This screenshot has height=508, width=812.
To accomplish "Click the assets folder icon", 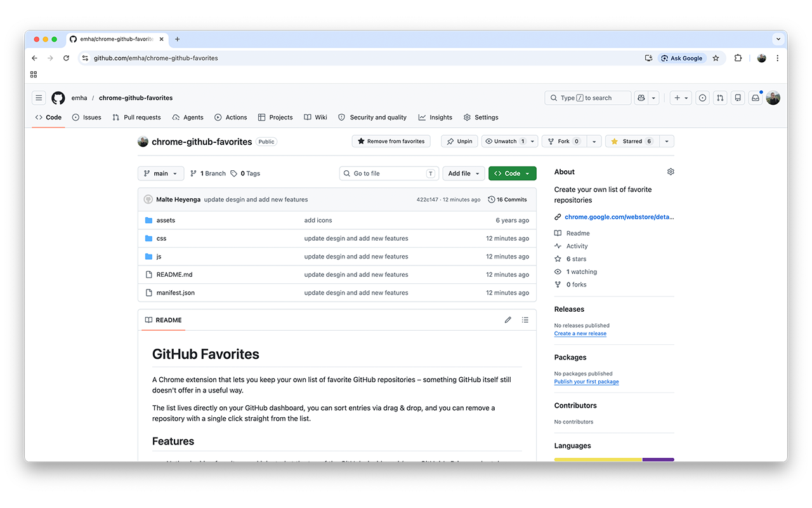I will [x=148, y=220].
